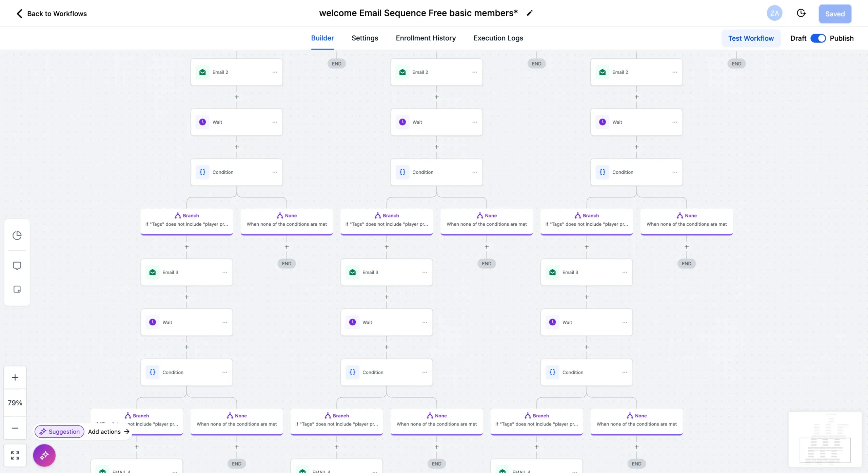Image resolution: width=868 pixels, height=473 pixels.
Task: Open the purple AI sparkle assistant button
Action: (44, 455)
